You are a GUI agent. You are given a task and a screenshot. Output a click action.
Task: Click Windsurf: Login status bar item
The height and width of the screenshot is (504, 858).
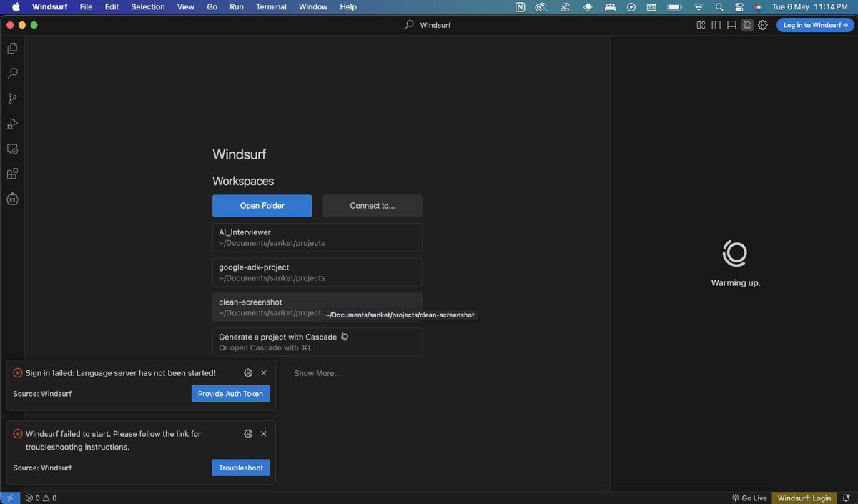[804, 498]
